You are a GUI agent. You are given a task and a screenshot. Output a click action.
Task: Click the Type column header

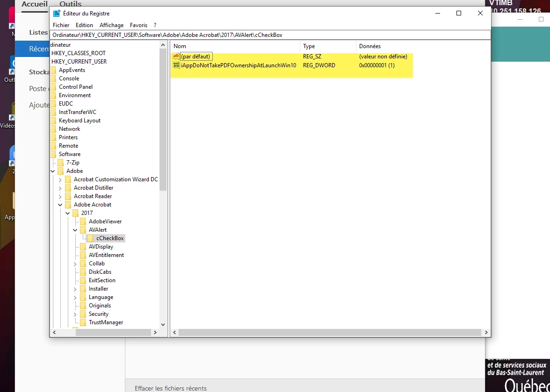[x=328, y=46]
